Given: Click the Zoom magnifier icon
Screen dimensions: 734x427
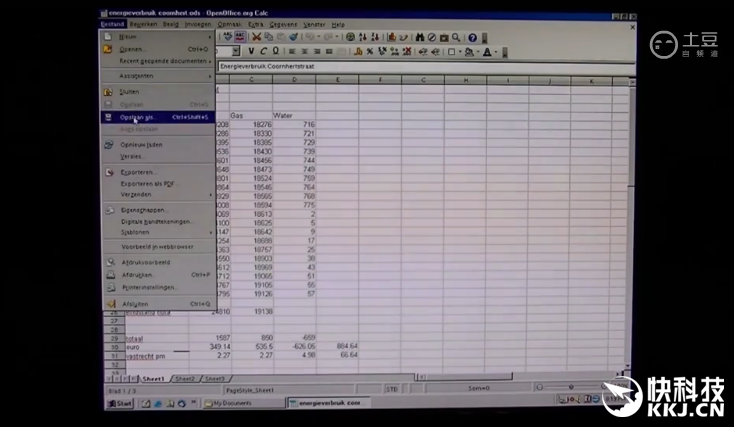Looking at the screenshot, I should click(455, 37).
